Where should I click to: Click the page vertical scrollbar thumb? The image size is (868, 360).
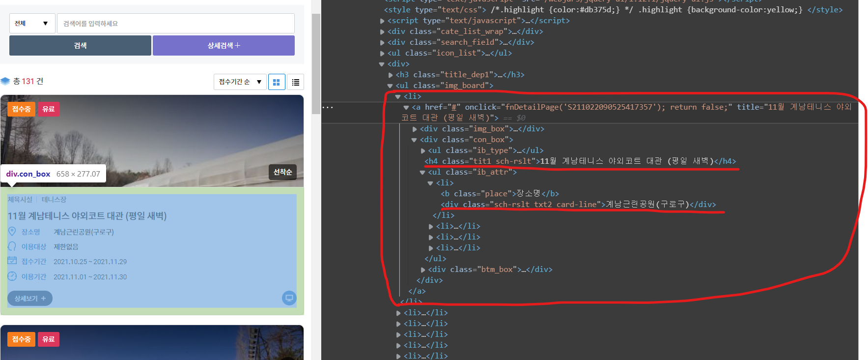click(316, 64)
